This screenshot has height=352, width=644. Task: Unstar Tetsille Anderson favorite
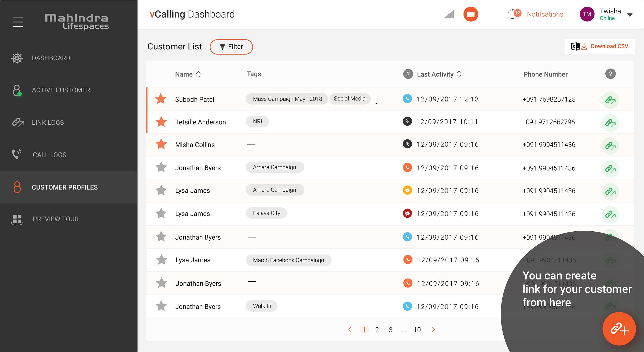click(x=161, y=122)
